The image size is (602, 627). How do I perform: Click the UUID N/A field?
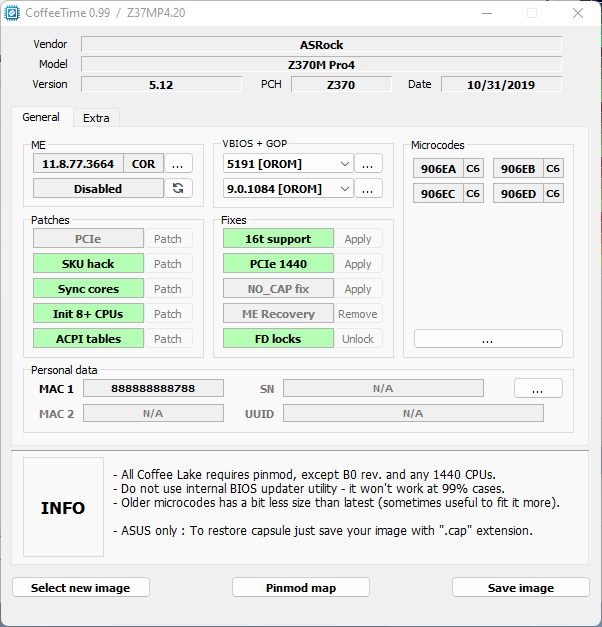coord(413,413)
